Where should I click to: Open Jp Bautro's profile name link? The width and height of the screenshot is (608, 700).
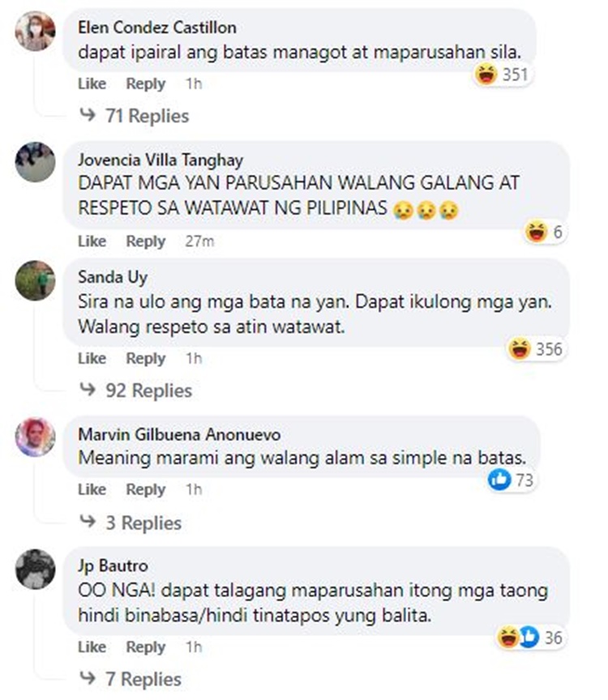point(113,566)
